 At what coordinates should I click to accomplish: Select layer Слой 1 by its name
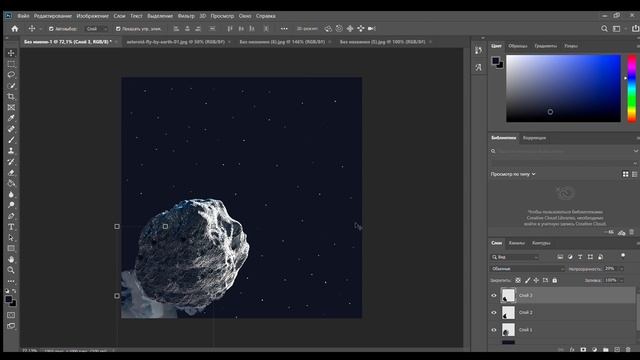coord(525,330)
